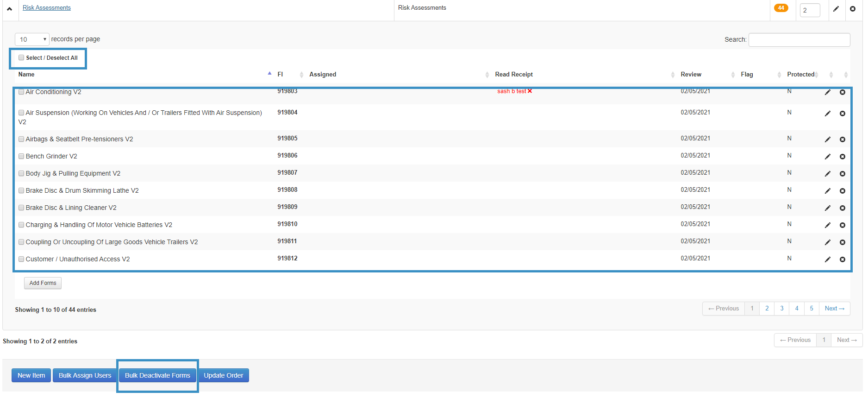The height and width of the screenshot is (398, 868).
Task: Check Body Jig & Pulling Equipment checkbox
Action: tap(21, 173)
